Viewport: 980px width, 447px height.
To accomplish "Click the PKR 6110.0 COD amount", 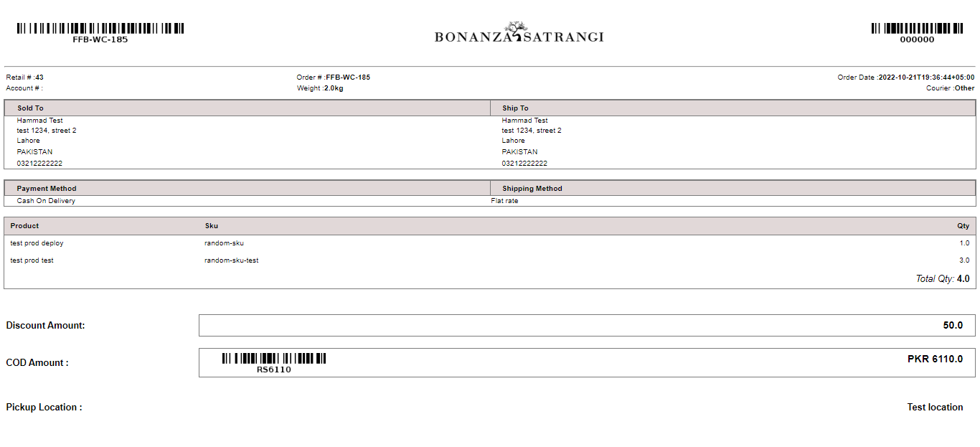I will [935, 359].
